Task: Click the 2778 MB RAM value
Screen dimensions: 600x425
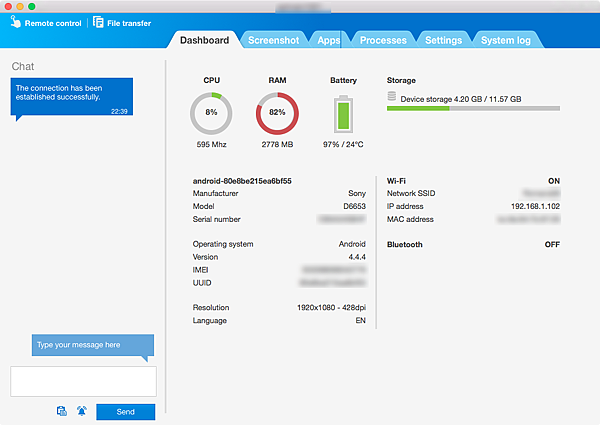Action: tap(277, 145)
